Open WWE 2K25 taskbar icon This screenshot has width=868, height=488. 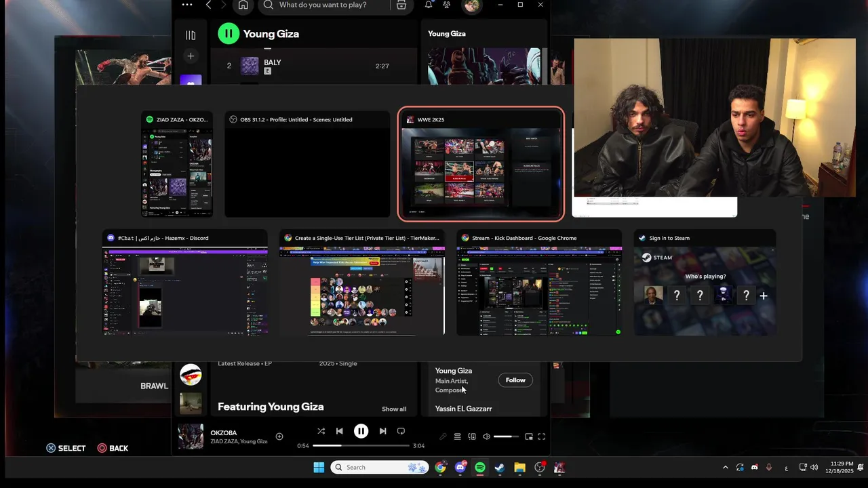(x=559, y=467)
